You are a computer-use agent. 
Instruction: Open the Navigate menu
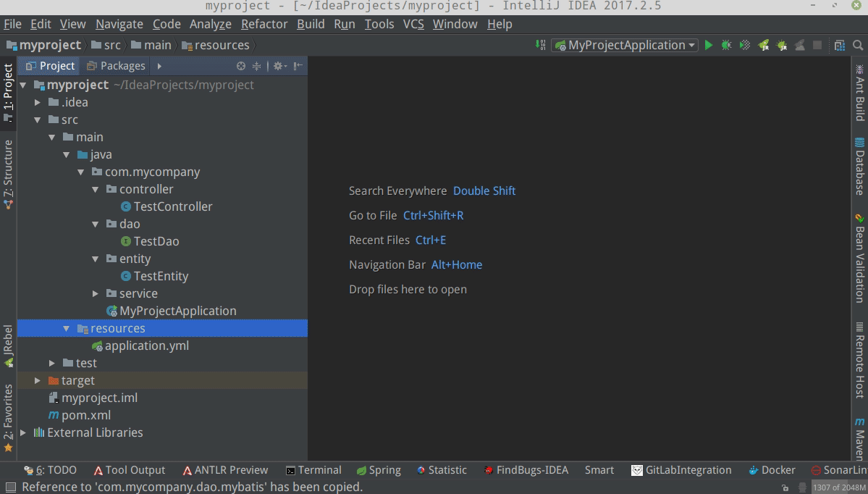tap(119, 25)
